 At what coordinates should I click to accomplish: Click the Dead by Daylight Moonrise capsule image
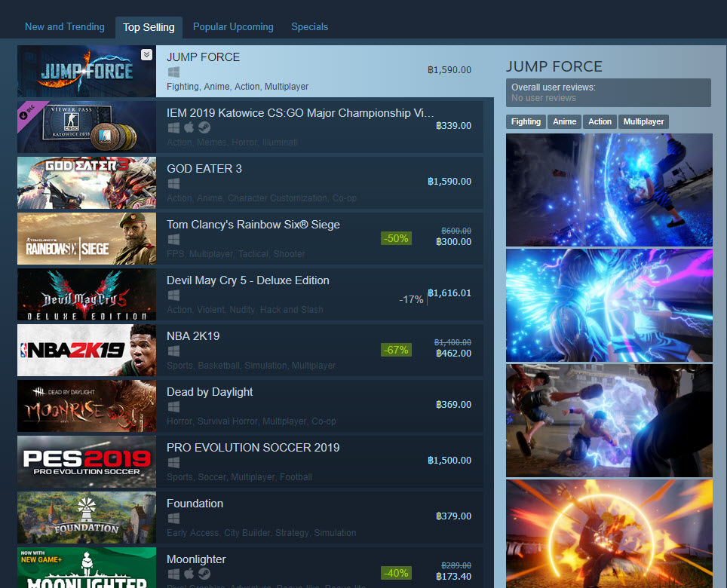(x=87, y=406)
